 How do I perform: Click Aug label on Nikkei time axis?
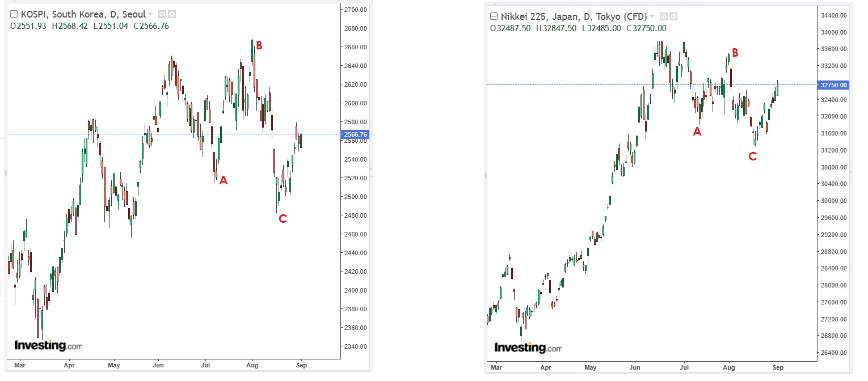click(729, 367)
